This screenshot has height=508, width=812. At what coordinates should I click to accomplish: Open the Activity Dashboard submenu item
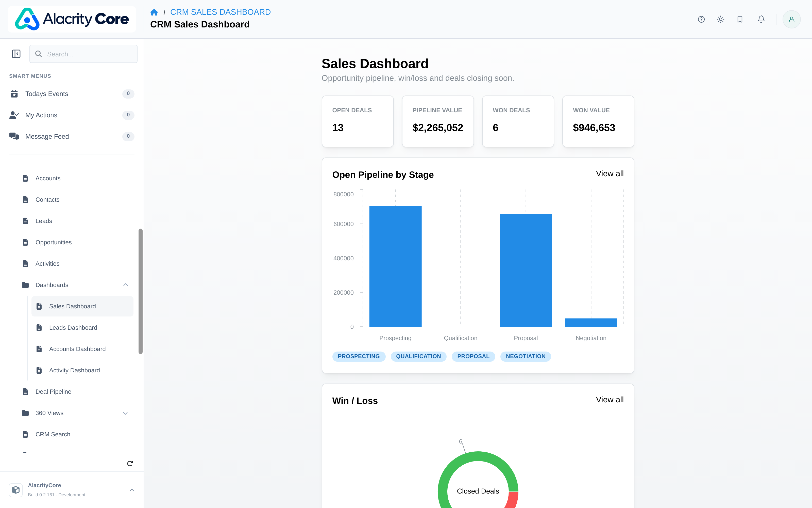click(x=82, y=370)
